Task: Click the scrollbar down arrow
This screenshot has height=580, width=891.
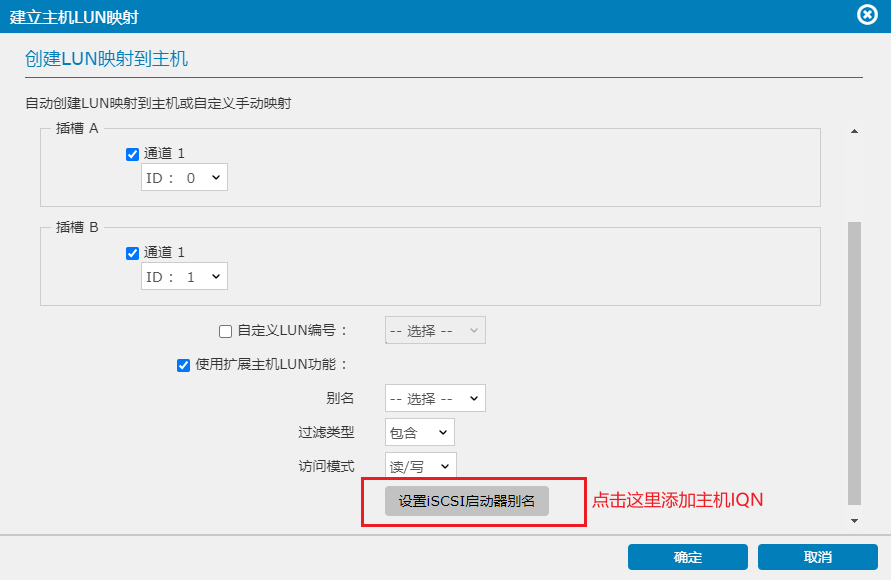Action: (x=854, y=520)
